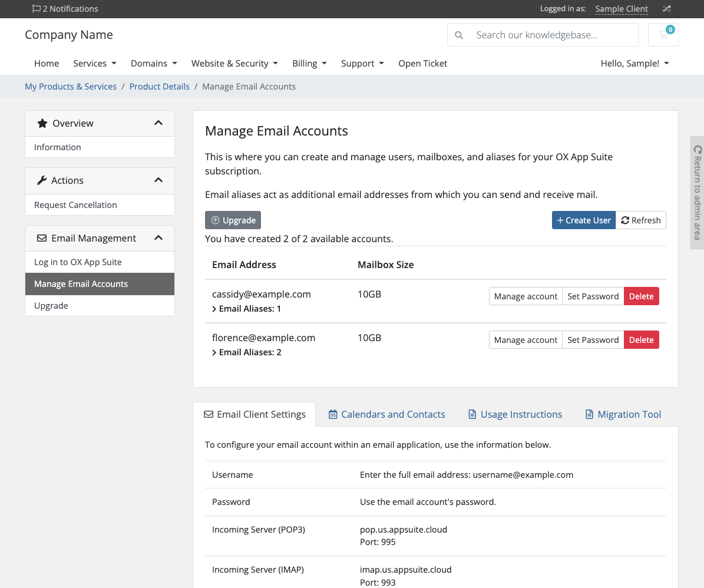The width and height of the screenshot is (704, 588).
Task: Click the Product Details breadcrumb
Action: click(160, 87)
